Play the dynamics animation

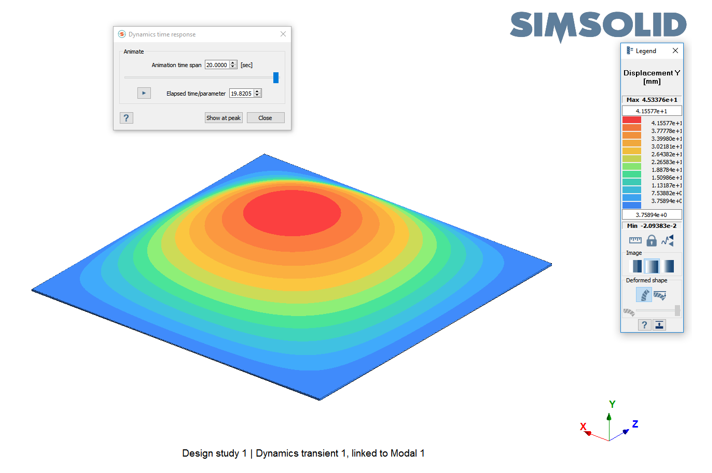[144, 93]
